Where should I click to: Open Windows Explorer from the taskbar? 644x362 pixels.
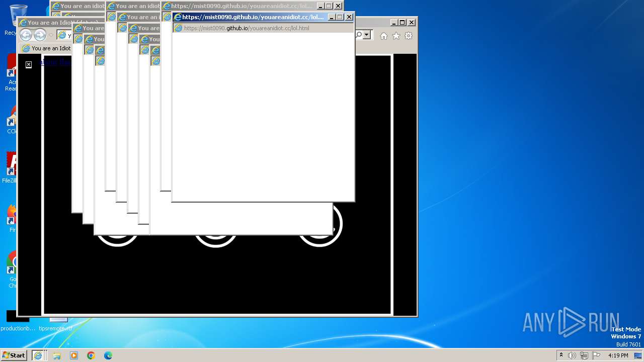(x=57, y=355)
